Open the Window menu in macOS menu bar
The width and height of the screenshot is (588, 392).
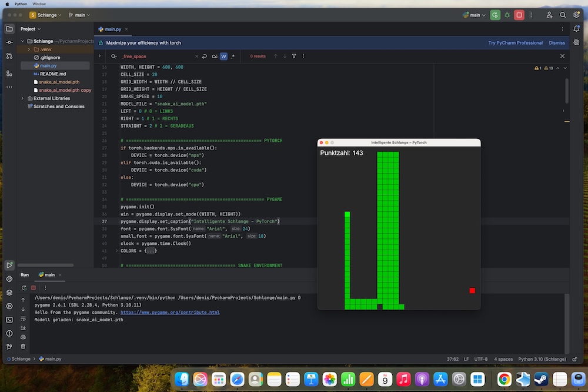pos(39,4)
